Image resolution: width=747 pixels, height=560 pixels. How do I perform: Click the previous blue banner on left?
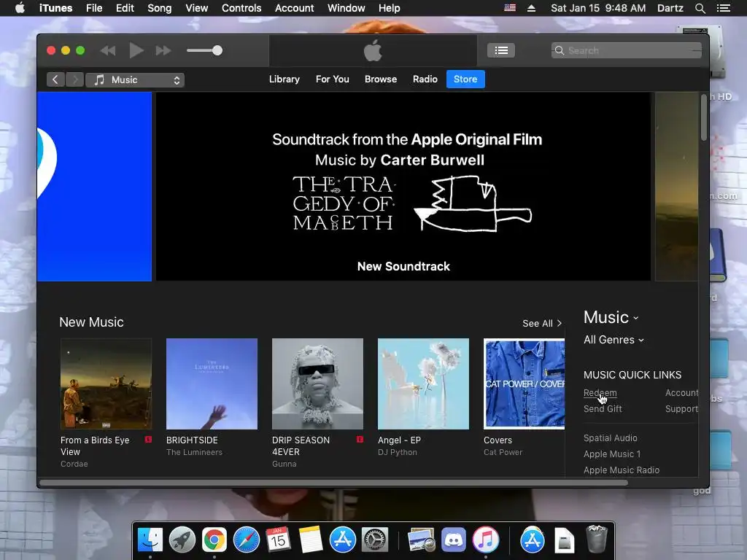[x=94, y=186]
